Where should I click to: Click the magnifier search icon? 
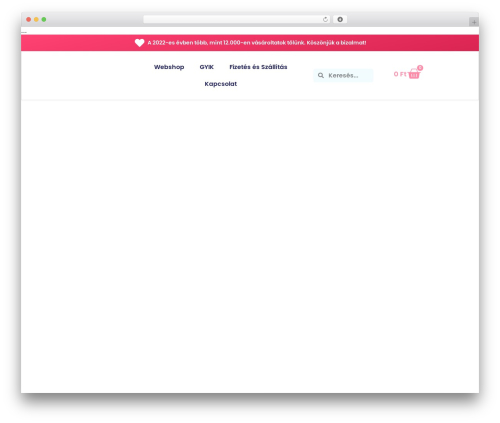click(321, 76)
